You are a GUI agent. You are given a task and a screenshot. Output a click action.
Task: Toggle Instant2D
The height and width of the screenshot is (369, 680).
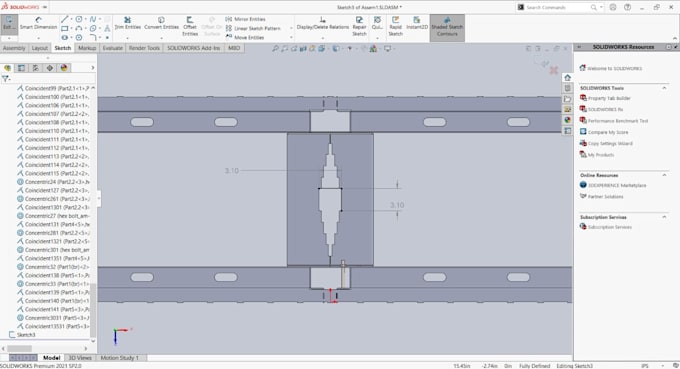click(x=417, y=23)
